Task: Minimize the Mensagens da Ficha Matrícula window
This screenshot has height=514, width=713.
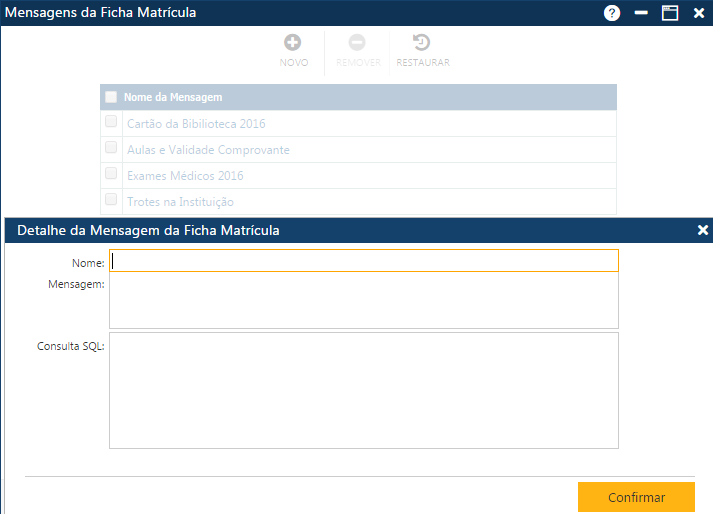Action: (x=641, y=13)
